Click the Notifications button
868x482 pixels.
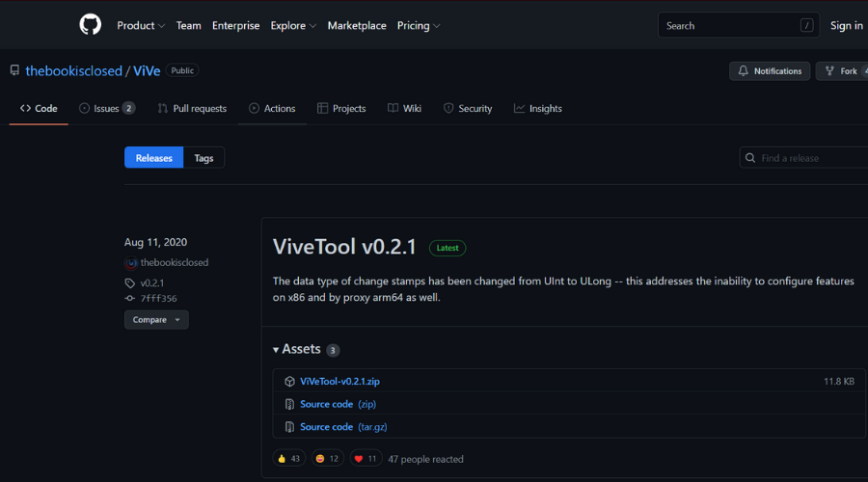click(x=769, y=71)
